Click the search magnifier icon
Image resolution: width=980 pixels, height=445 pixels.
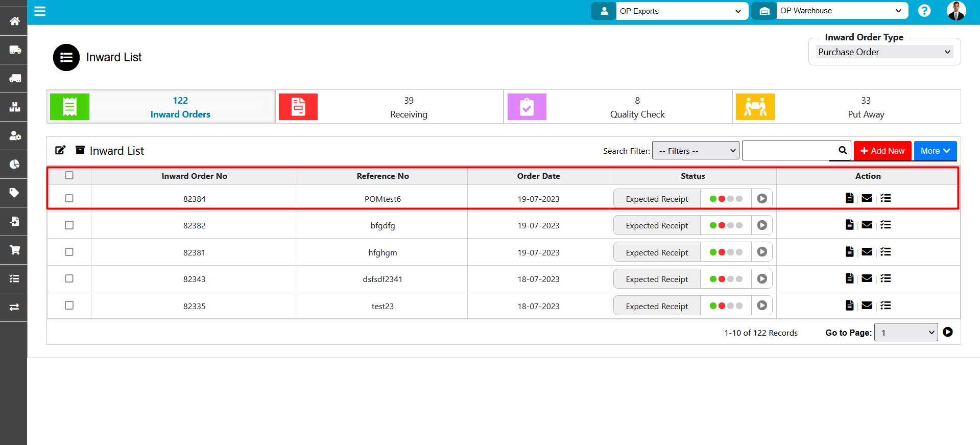click(x=843, y=150)
